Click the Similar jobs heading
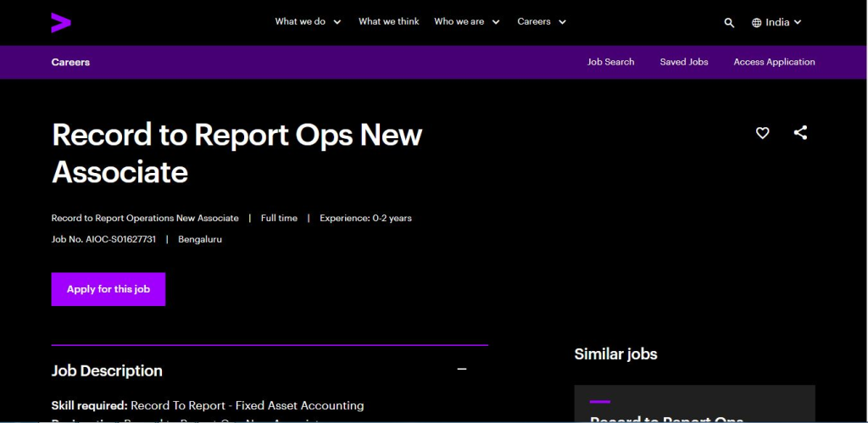868x423 pixels. 615,354
